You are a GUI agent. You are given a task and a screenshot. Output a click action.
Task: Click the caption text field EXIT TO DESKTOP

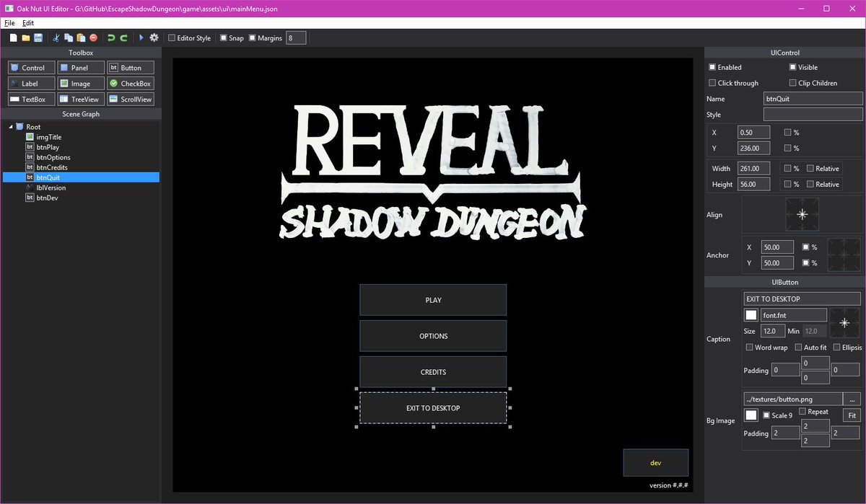[802, 299]
